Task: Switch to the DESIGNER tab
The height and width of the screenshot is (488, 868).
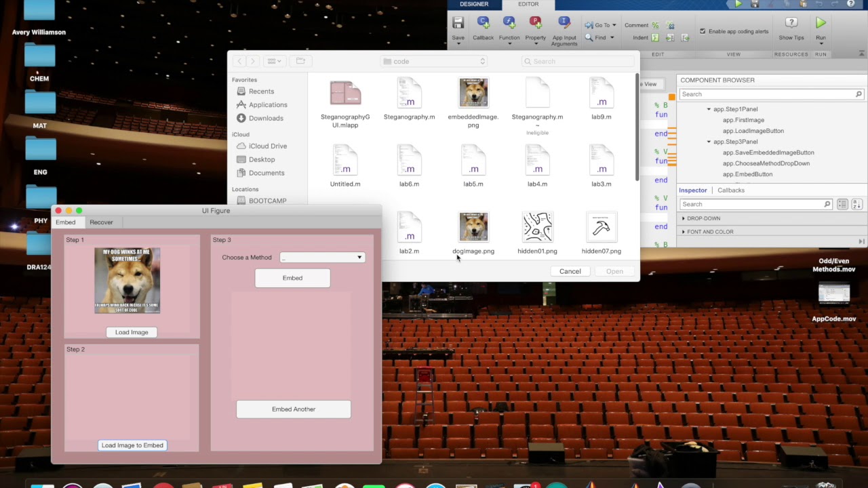Action: pos(474,4)
